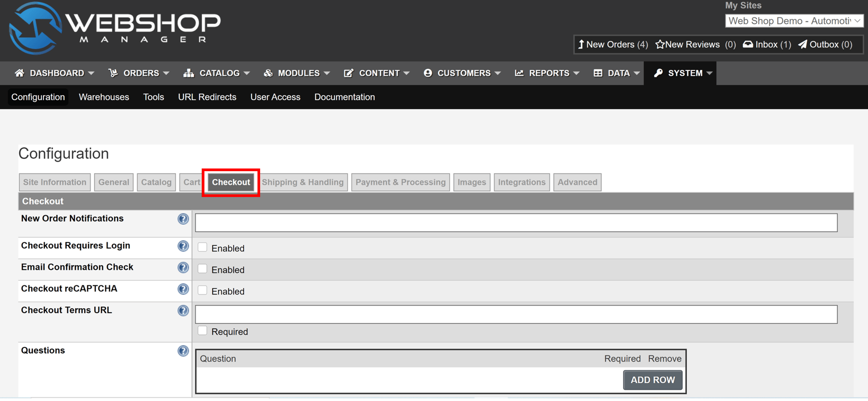The image size is (868, 401).
Task: Click the WebShop Manager logo
Action: point(114,28)
